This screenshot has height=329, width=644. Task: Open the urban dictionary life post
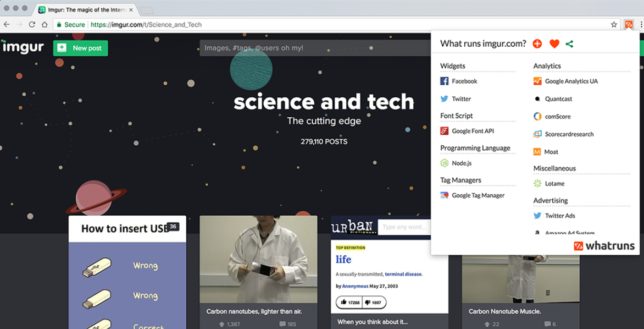click(x=390, y=272)
